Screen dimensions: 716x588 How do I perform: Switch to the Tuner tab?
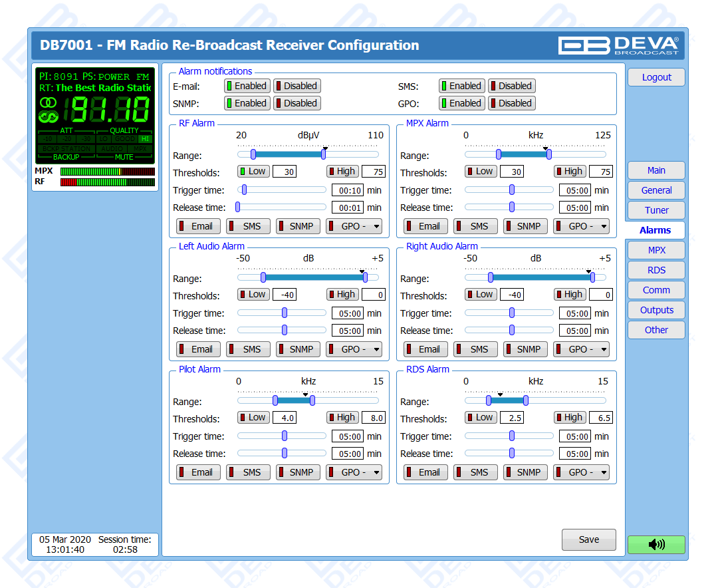coord(656,210)
